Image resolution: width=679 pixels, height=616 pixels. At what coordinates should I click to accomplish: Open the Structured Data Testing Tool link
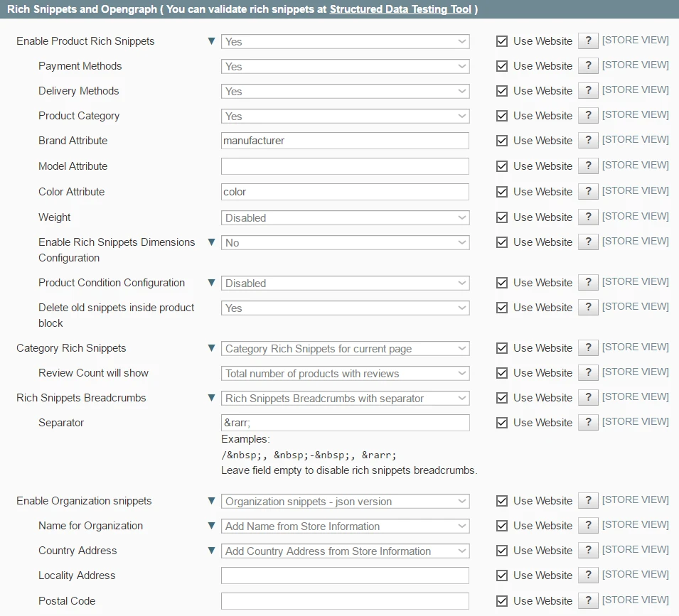coord(400,9)
